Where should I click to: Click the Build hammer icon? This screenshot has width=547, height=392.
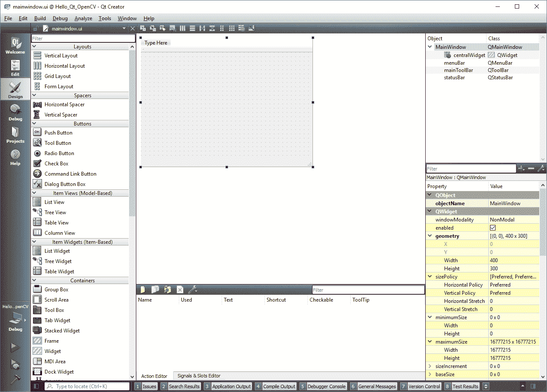click(x=15, y=379)
